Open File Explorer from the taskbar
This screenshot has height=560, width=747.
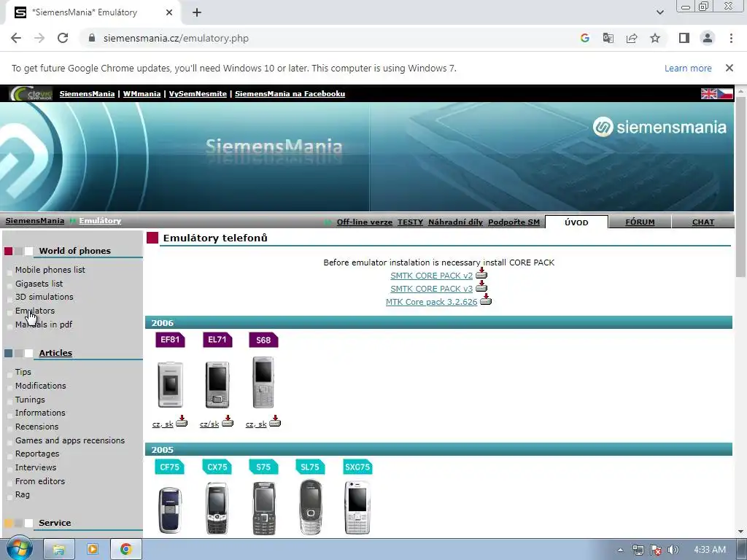(x=59, y=550)
